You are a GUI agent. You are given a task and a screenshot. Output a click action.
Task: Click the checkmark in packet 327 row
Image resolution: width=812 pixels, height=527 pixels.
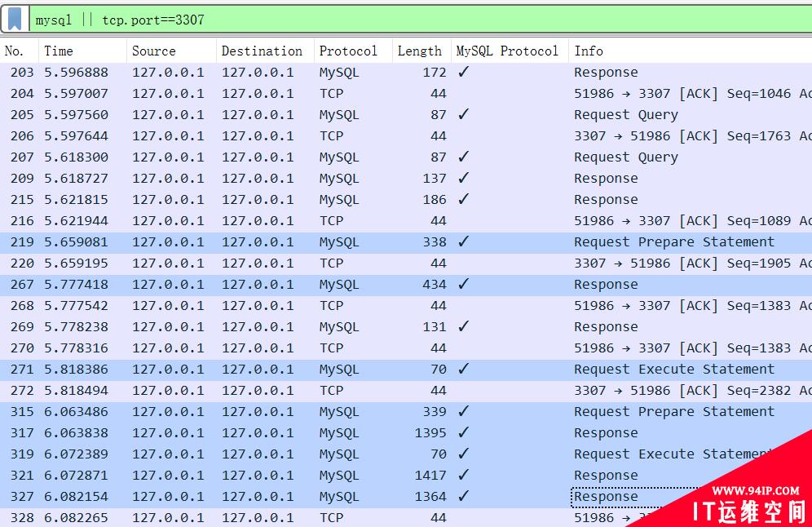click(x=464, y=497)
